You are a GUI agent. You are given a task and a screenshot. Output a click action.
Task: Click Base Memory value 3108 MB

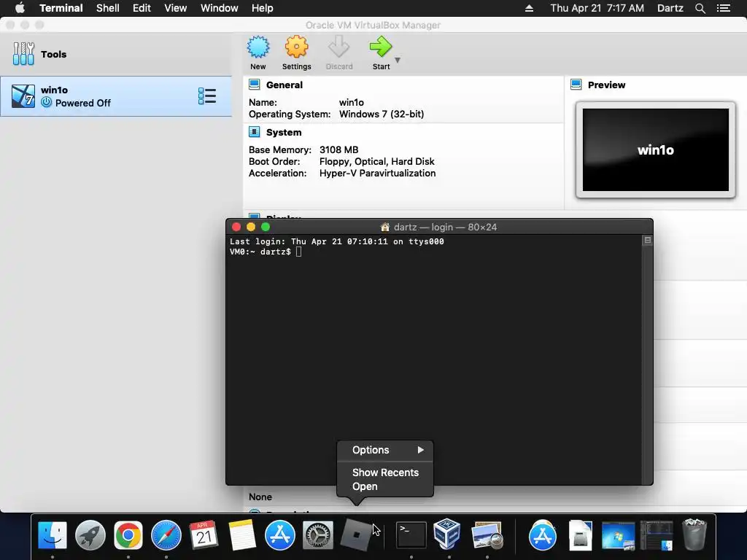[338, 150]
